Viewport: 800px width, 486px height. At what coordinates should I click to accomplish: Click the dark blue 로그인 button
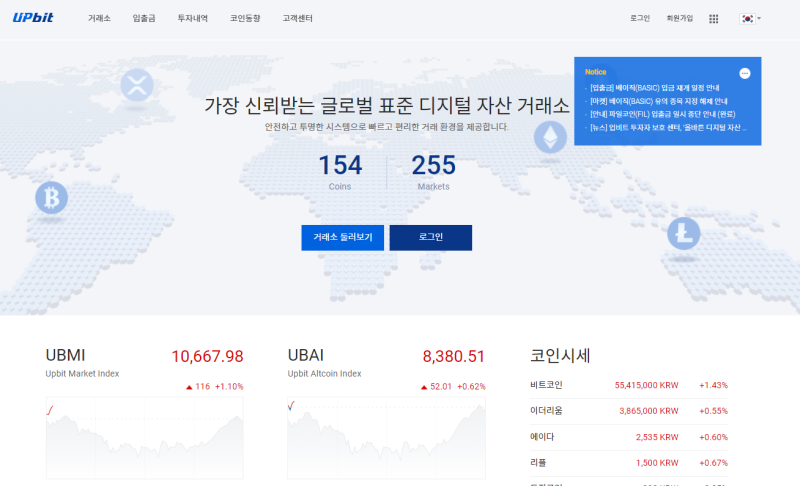tap(431, 238)
